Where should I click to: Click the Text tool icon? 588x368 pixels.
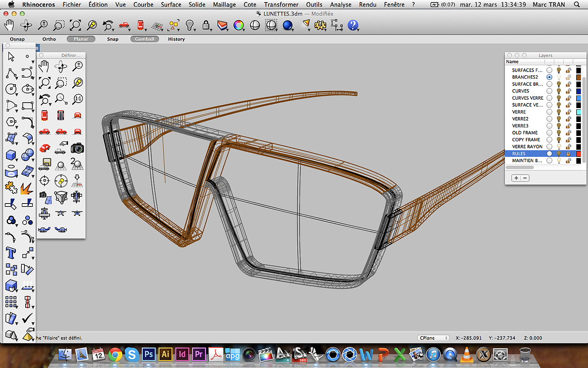pos(11,253)
